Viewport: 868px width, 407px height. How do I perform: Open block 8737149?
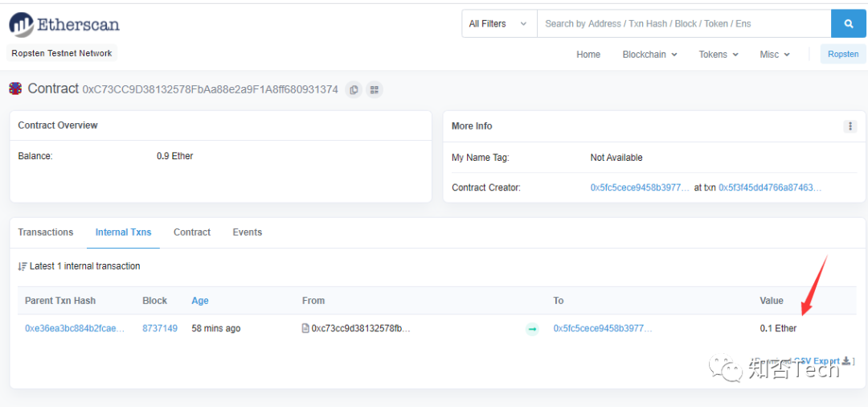(x=160, y=328)
